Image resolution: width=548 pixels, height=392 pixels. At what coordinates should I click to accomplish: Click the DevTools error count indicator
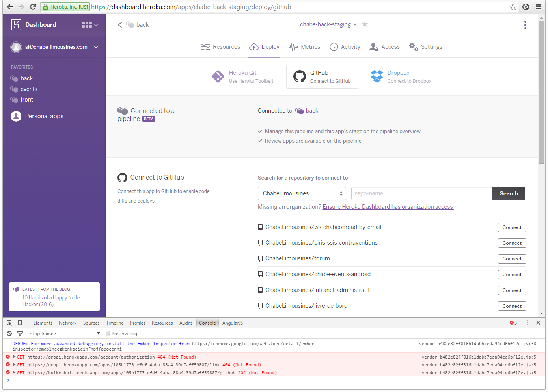(x=513, y=323)
